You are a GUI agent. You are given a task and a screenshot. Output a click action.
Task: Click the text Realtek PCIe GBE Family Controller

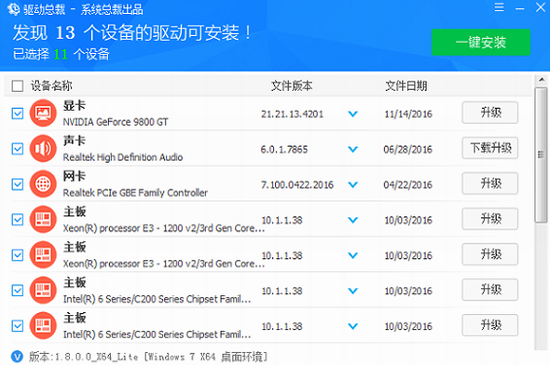135,193
